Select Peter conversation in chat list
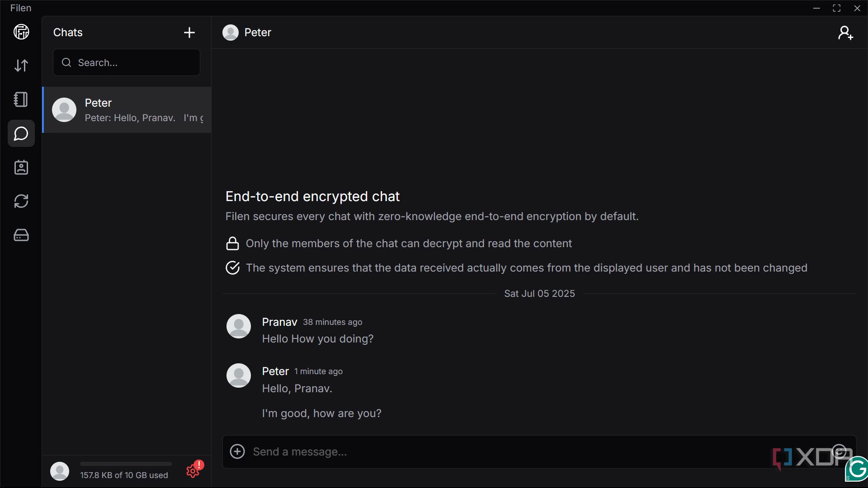The image size is (868, 488). click(x=127, y=110)
